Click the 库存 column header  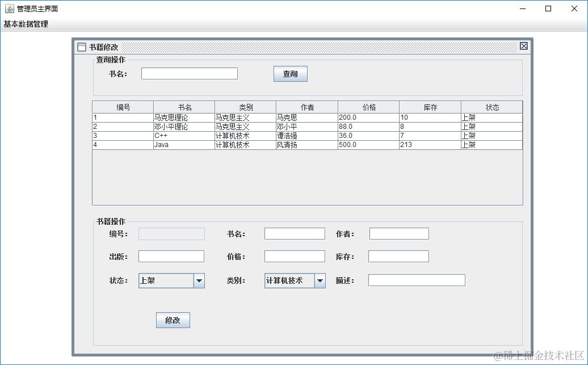(430, 107)
